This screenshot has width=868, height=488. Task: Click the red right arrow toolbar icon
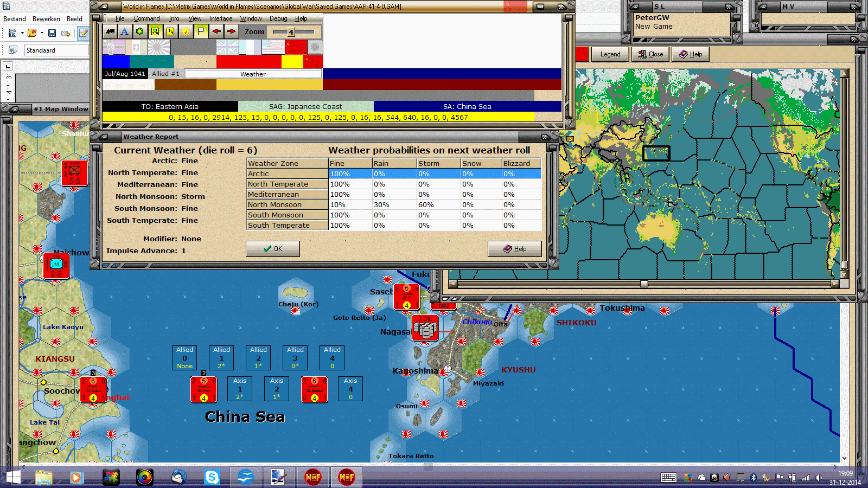coord(232,31)
